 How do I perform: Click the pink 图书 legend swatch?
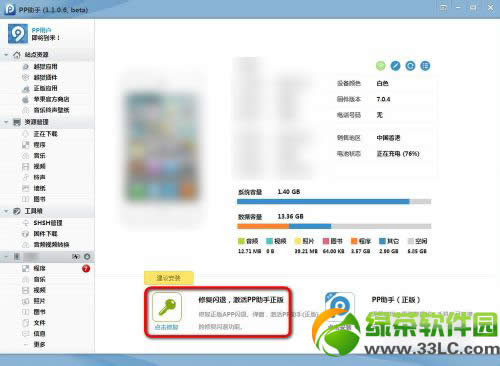pos(326,241)
